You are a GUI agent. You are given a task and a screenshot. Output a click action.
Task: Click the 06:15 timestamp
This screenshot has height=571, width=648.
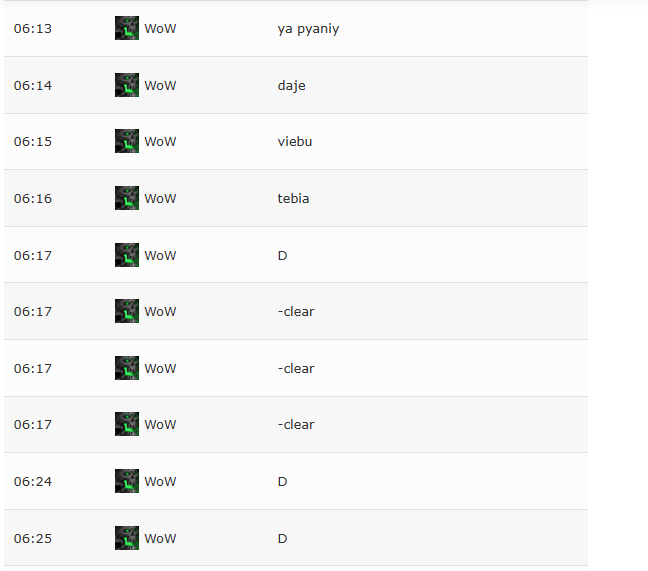(33, 141)
